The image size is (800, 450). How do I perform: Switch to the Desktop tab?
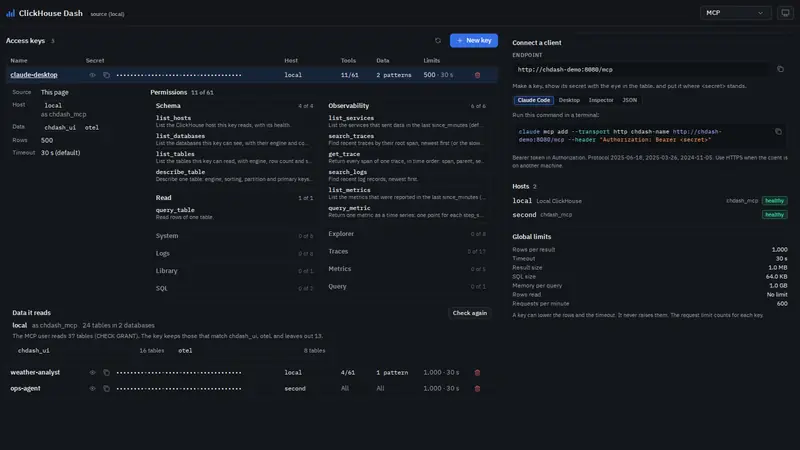569,100
